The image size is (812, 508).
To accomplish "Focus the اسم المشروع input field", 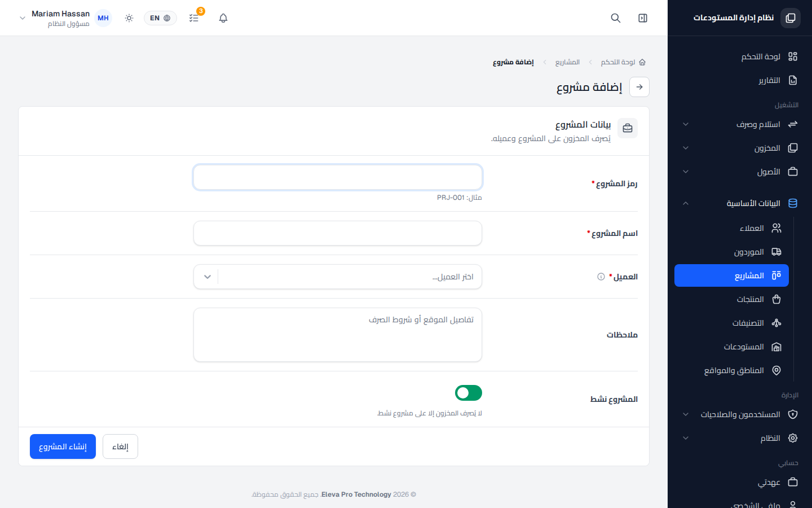I will pos(338,233).
